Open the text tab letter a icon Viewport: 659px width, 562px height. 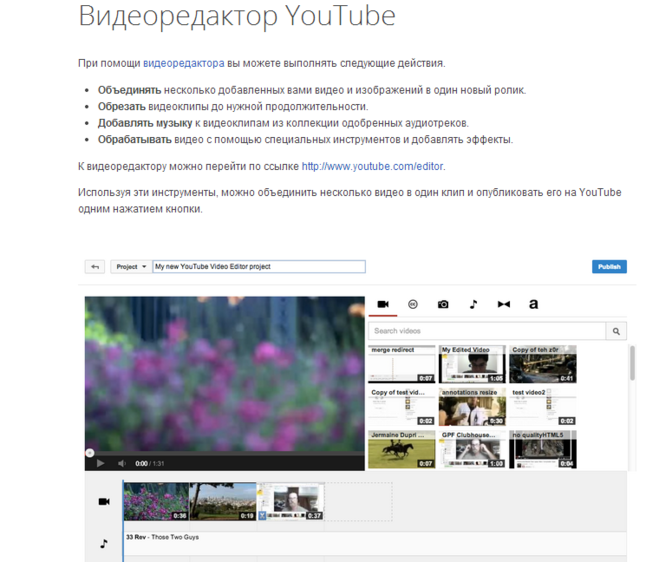[x=533, y=304]
